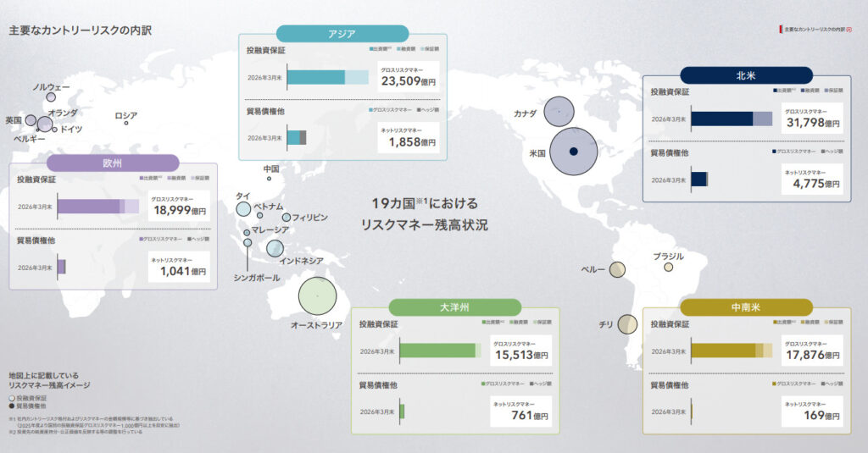
Task: Click the 貿易債権他 heading in the Europe panel
Action: pyautogui.click(x=36, y=240)
